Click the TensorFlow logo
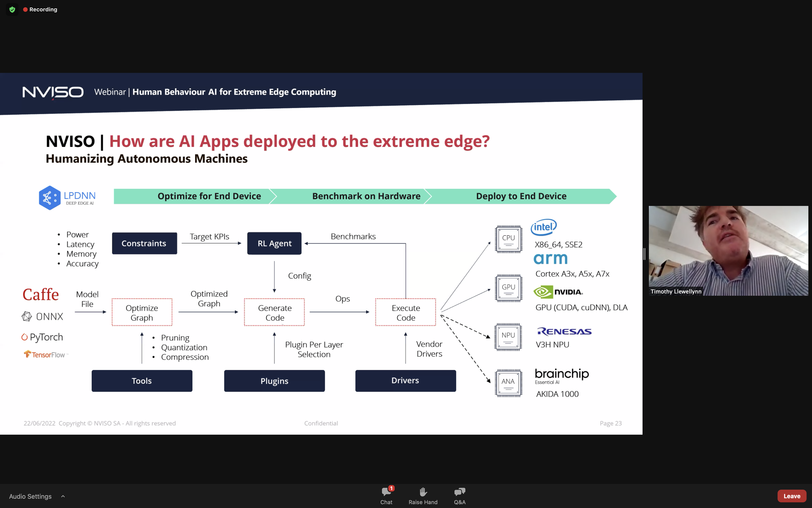 point(46,354)
